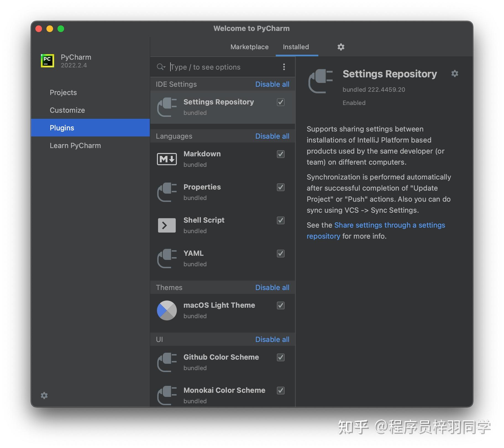Select the Markdown plugin name
Screen dimensions: 504x448
202,154
